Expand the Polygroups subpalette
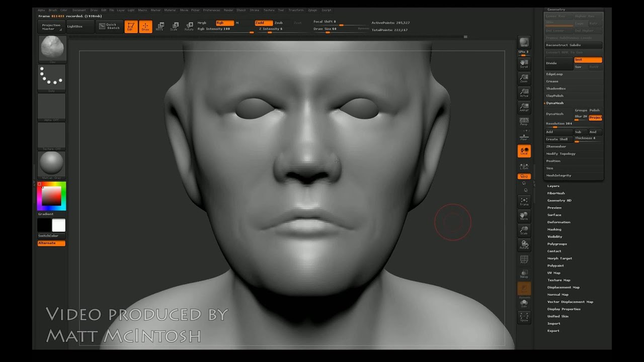This screenshot has width=644, height=362. point(557,244)
